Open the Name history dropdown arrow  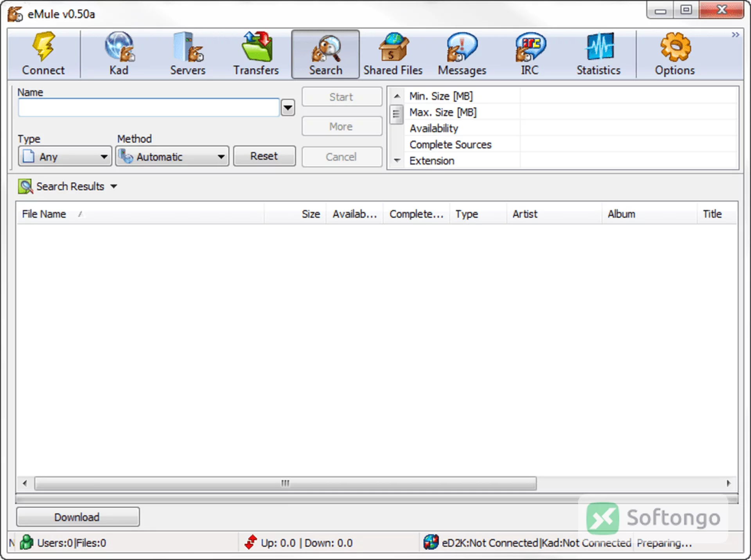point(288,108)
